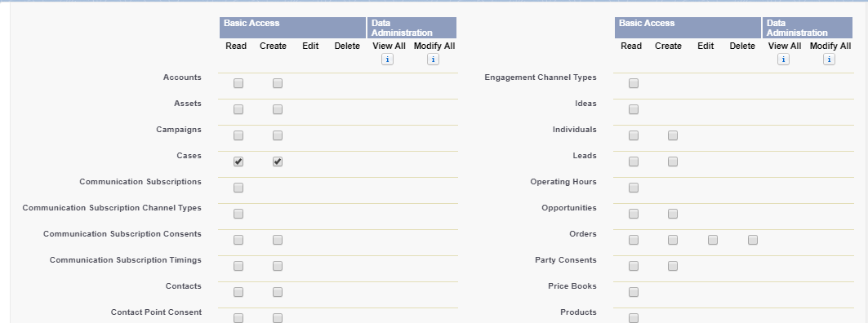Enable Create access for Leads
Image resolution: width=868 pixels, height=323 pixels.
[673, 161]
